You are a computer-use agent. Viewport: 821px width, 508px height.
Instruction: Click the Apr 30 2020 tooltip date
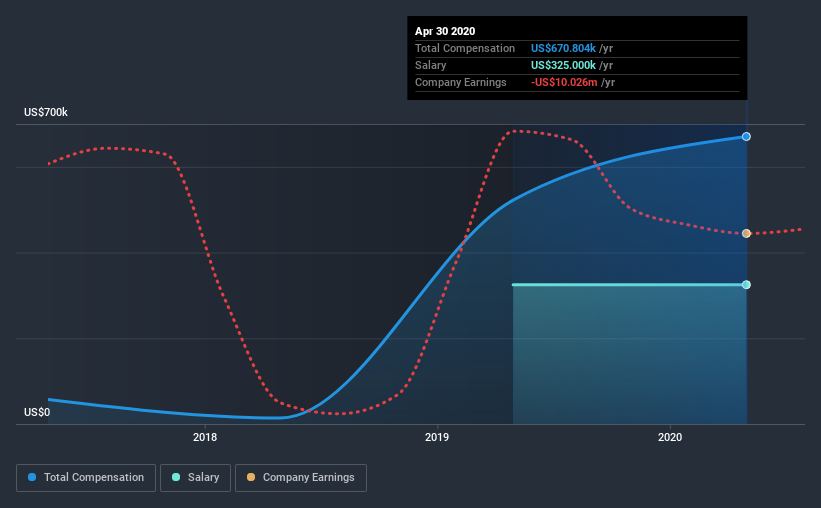[445, 31]
